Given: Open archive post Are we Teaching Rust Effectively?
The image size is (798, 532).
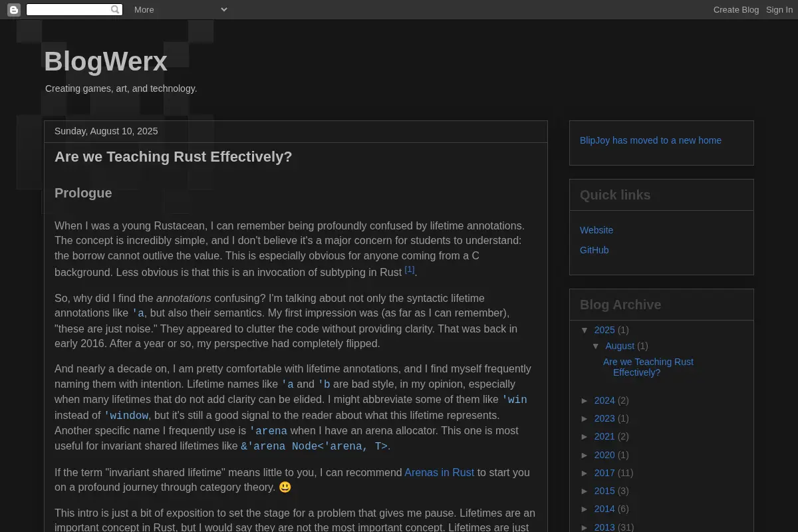Looking at the screenshot, I should (x=648, y=367).
